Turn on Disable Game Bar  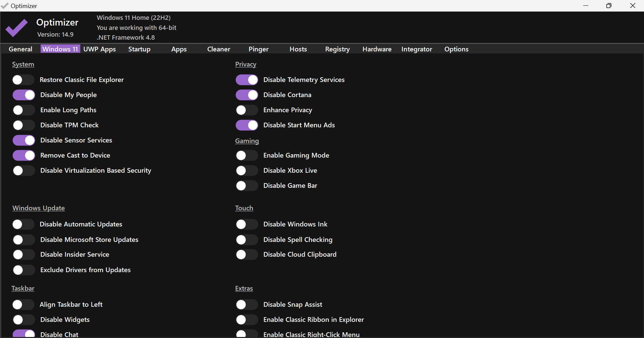click(247, 185)
